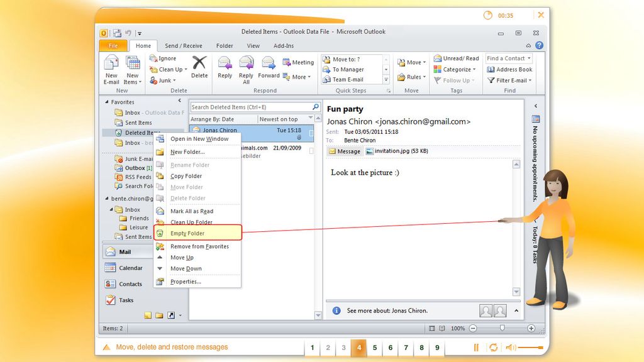Click the Message button in attachment bar

pyautogui.click(x=345, y=151)
